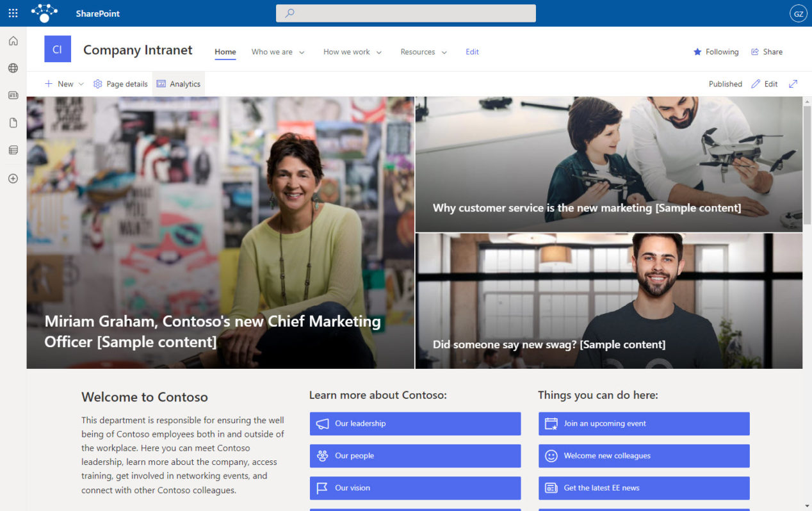Open My files document icon
Viewport: 812px width, 511px height.
coord(13,123)
